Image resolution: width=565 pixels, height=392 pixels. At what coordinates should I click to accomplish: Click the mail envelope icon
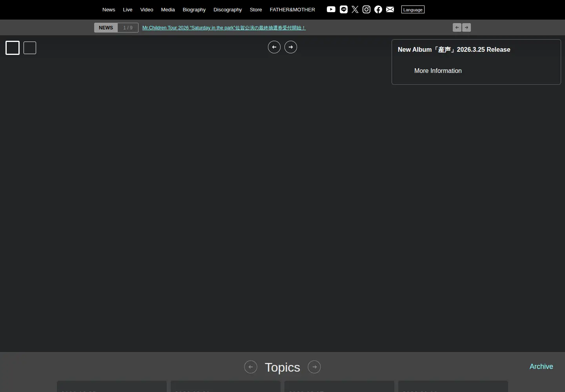tap(390, 9)
